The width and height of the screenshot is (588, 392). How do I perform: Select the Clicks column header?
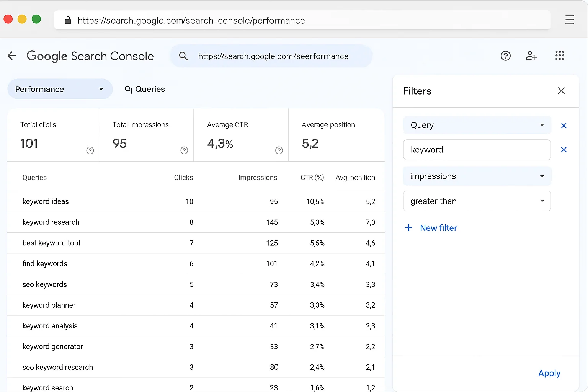click(183, 177)
